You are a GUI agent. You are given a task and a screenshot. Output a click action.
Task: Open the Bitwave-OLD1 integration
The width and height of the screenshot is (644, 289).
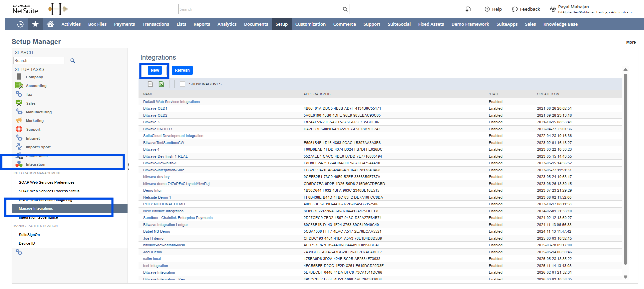[x=155, y=108]
